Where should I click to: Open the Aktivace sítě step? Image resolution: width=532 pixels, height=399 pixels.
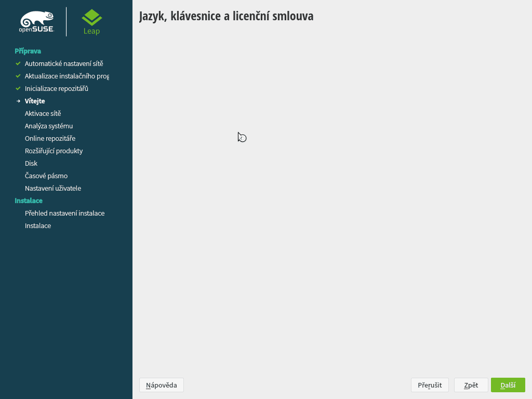pos(43,113)
